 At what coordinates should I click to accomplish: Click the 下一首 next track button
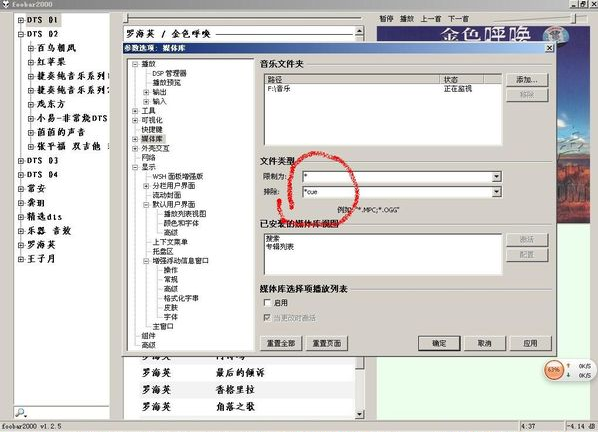pos(458,19)
